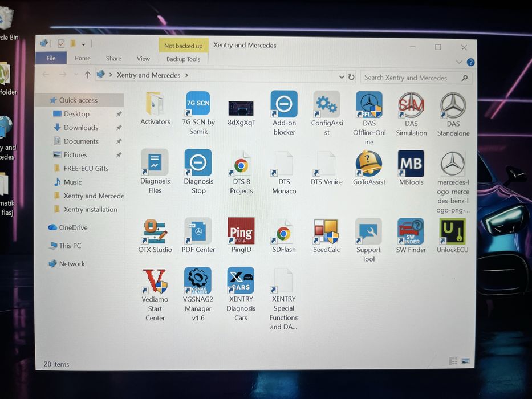Open the MBTools shortcut
The width and height of the screenshot is (532, 399).
pos(411,168)
